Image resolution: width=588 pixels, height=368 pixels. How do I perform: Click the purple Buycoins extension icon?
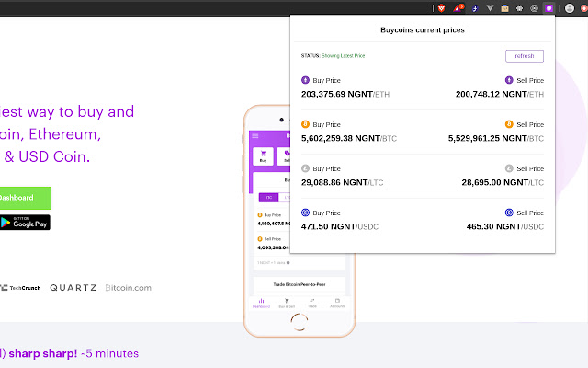[549, 8]
